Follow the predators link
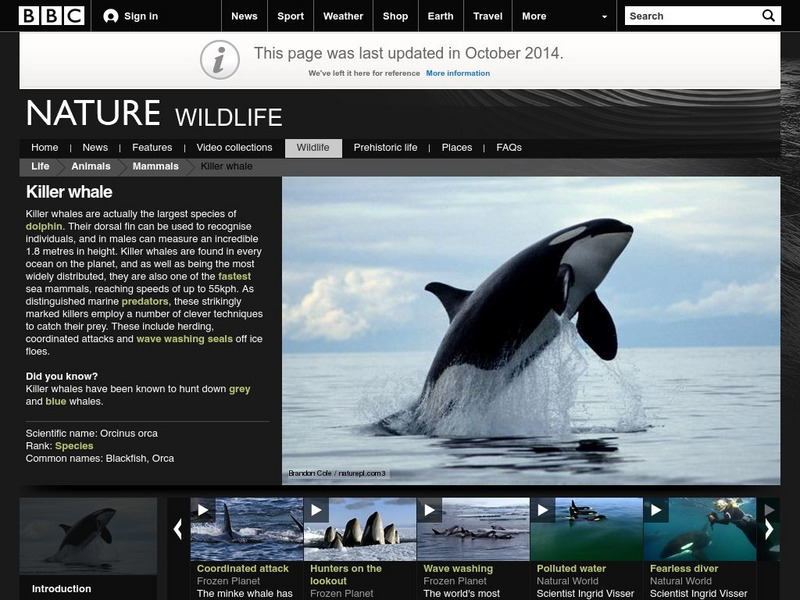The image size is (800, 600). click(x=145, y=302)
